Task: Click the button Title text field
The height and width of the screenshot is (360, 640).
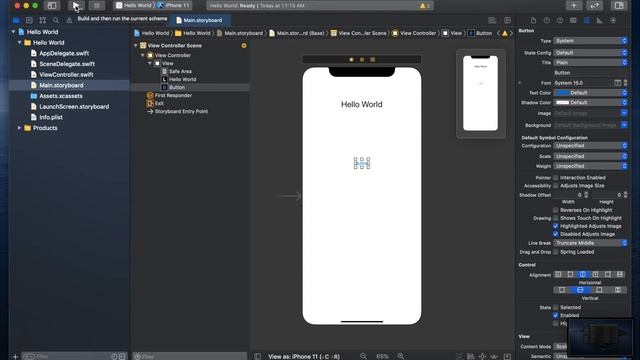Action: 590,73
